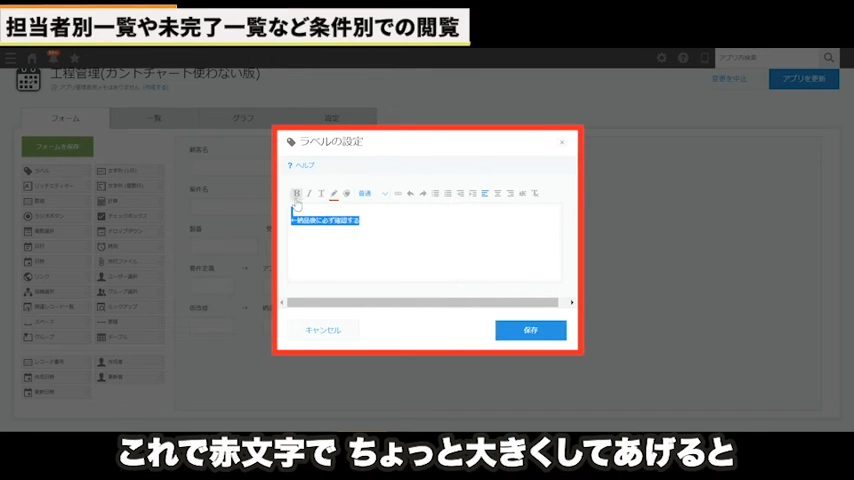Switch to the 一覧 tab
The height and width of the screenshot is (480, 854).
tap(154, 118)
